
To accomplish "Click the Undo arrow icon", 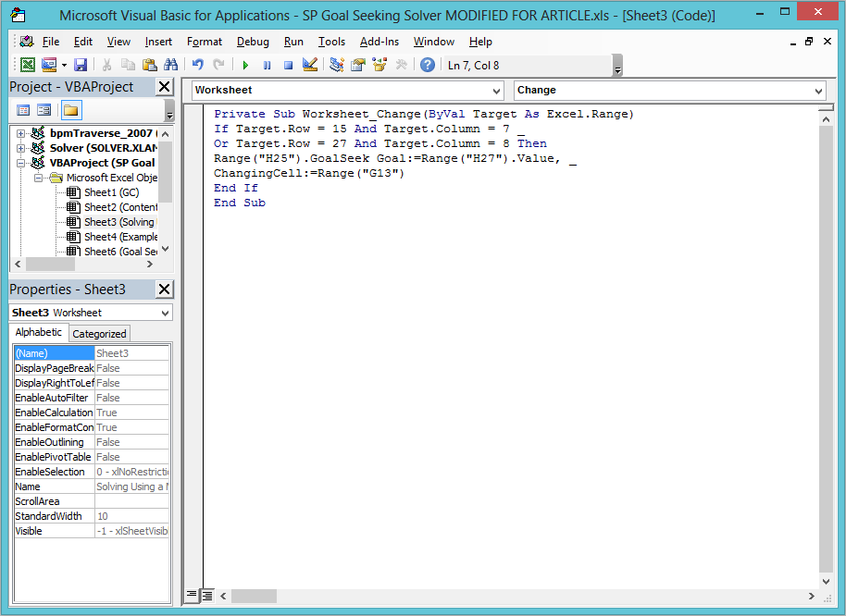I will coord(198,66).
